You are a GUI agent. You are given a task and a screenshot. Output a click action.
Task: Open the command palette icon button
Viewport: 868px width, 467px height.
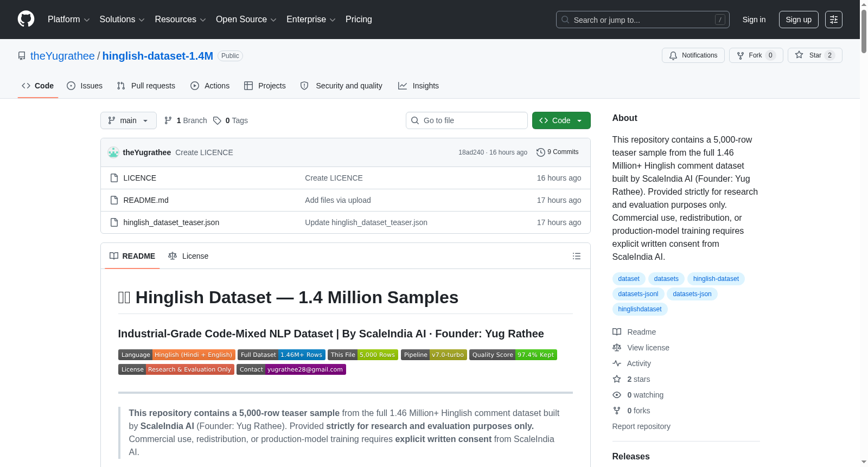[x=834, y=20]
